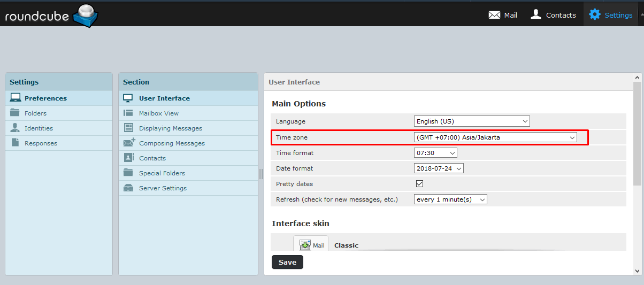Image resolution: width=644 pixels, height=285 pixels.
Task: Click the Save button
Action: (x=287, y=262)
